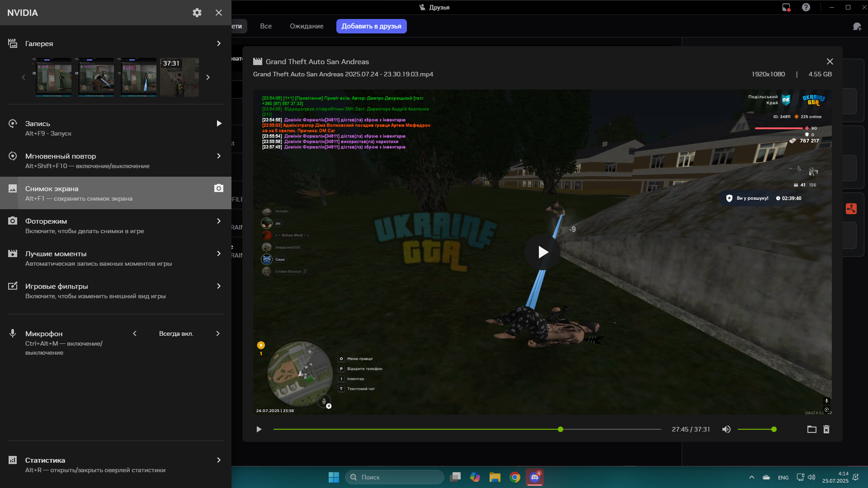Expand Лучшие моменты section
Screen dimensions: 868x488
click(x=219, y=253)
